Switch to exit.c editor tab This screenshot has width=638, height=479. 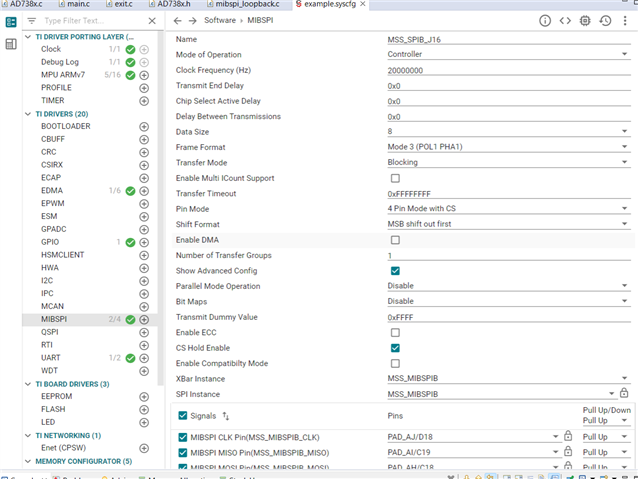[x=119, y=4]
